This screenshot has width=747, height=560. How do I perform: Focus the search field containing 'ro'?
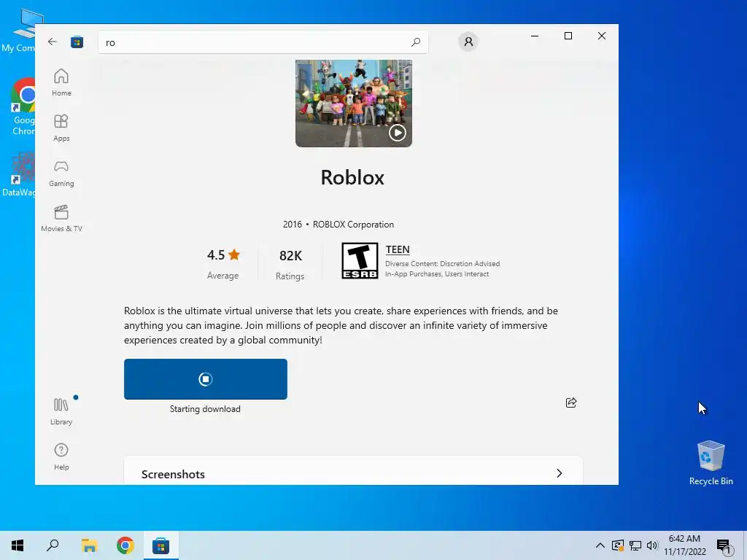[263, 42]
